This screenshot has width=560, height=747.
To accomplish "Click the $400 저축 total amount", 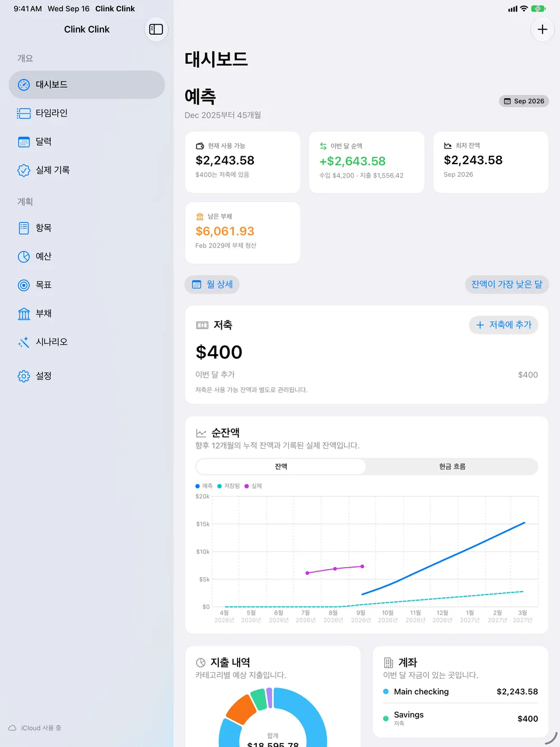I will click(x=219, y=352).
